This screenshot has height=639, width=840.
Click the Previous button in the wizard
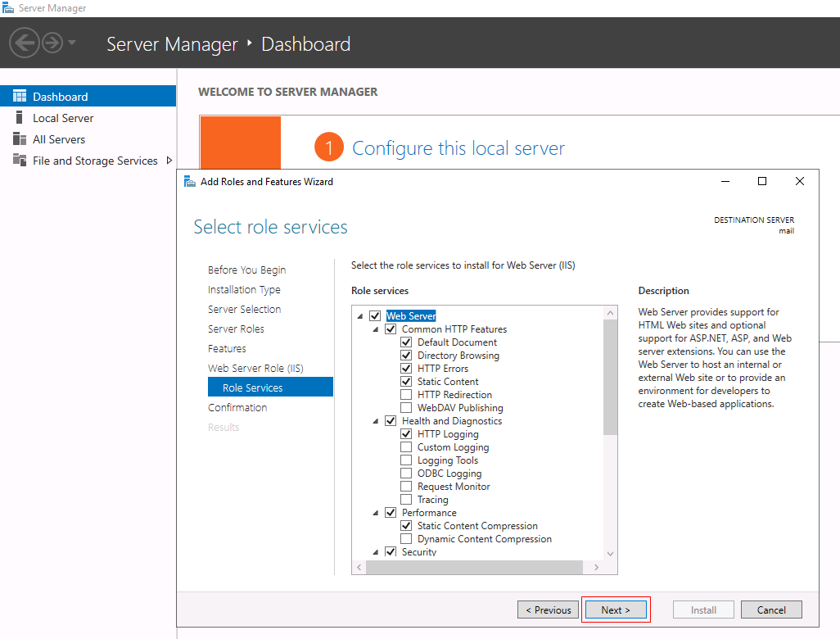tap(548, 610)
